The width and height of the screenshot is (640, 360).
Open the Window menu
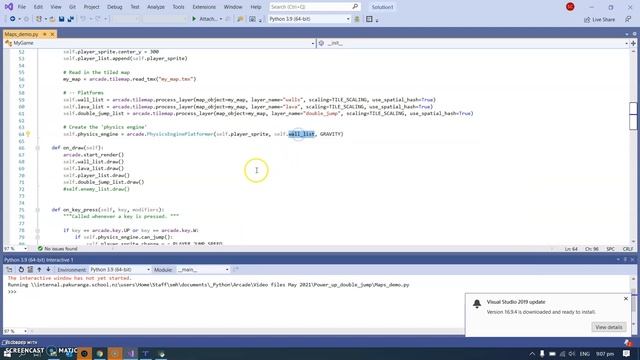coord(233,7)
